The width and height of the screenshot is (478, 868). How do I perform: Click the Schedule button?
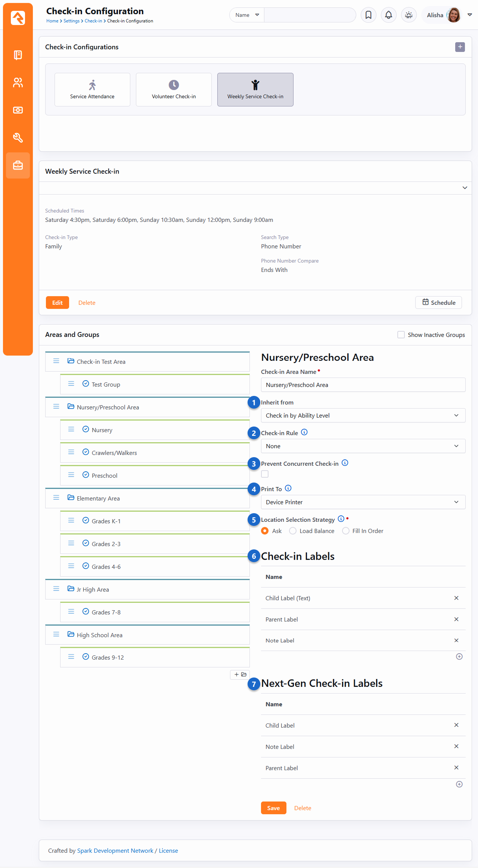click(x=438, y=303)
